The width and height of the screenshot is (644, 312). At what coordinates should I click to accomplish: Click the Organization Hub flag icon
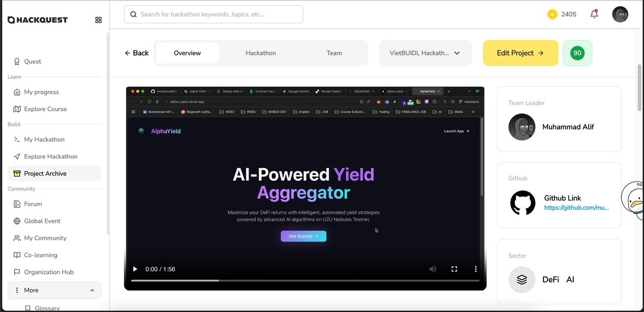pyautogui.click(x=17, y=272)
